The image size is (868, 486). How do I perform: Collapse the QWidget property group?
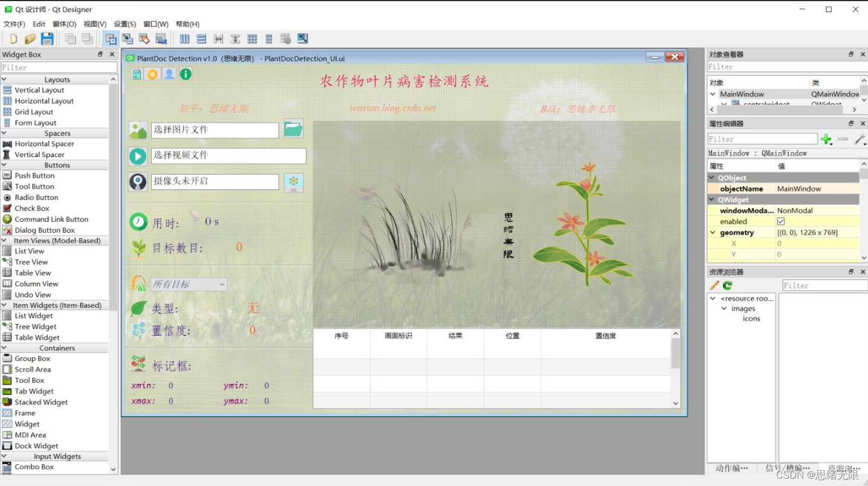[712, 199]
